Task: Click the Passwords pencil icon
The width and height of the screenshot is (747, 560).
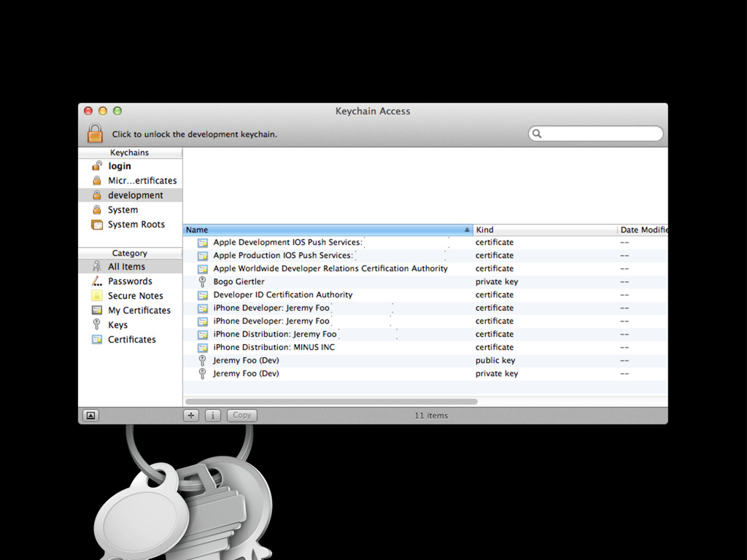Action: [97, 281]
